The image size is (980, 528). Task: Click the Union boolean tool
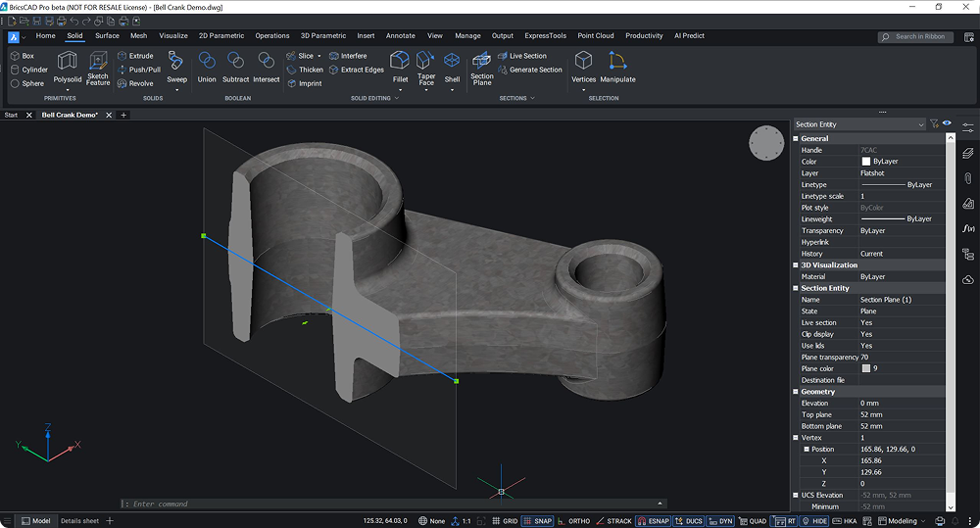[x=207, y=67]
